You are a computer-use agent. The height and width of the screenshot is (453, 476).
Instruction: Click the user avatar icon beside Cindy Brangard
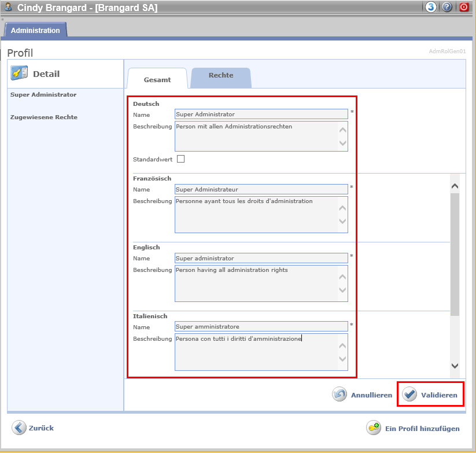tap(9, 8)
